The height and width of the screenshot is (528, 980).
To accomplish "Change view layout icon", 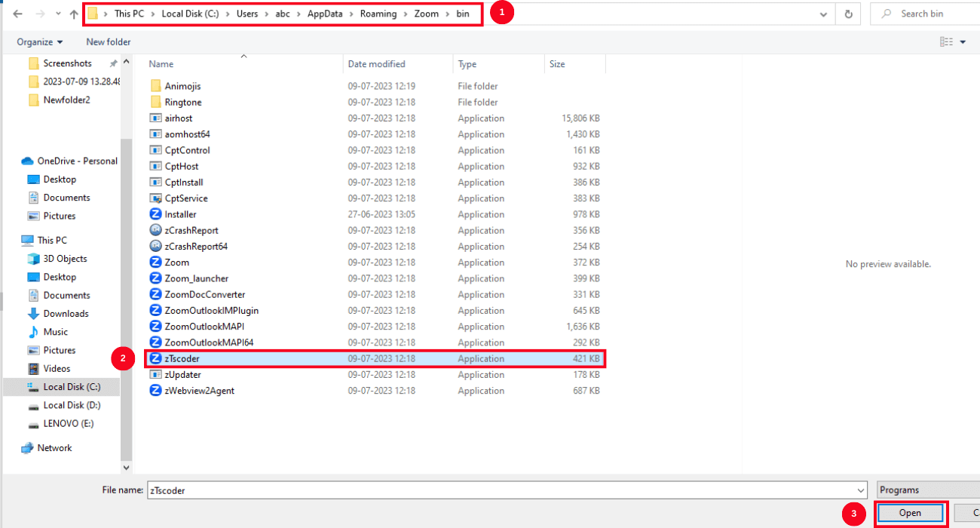I will point(946,42).
